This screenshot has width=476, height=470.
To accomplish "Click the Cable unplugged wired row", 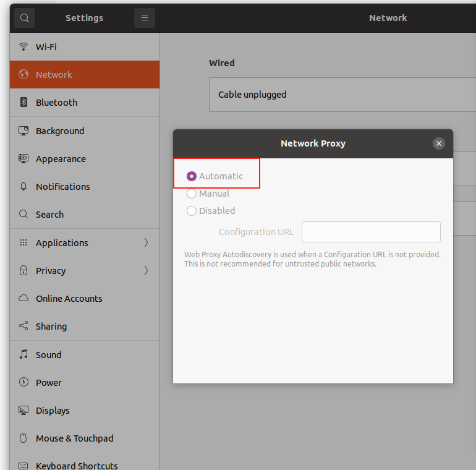I will coord(342,95).
